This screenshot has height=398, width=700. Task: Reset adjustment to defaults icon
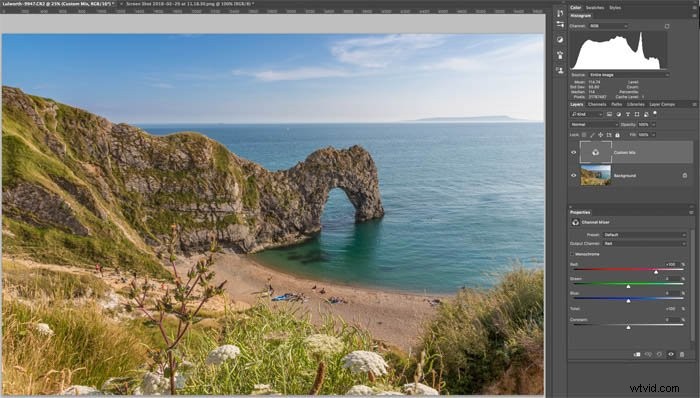(x=659, y=354)
